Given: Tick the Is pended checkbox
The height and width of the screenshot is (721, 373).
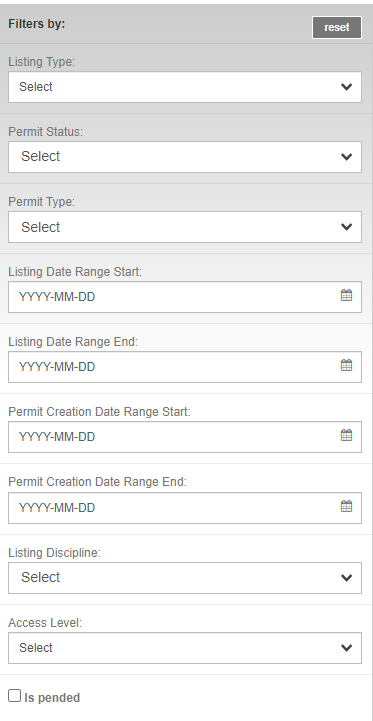Looking at the screenshot, I should tap(15, 696).
